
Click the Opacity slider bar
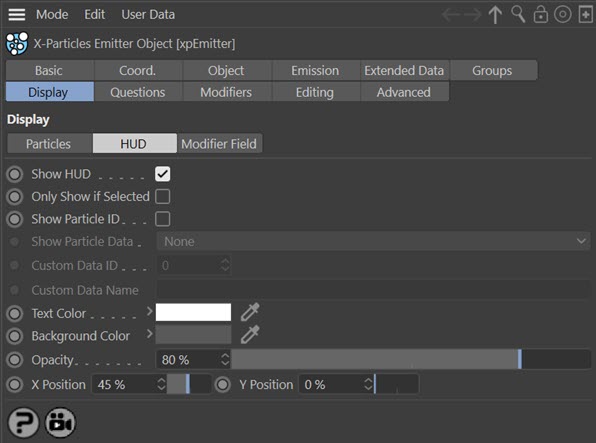coord(411,359)
